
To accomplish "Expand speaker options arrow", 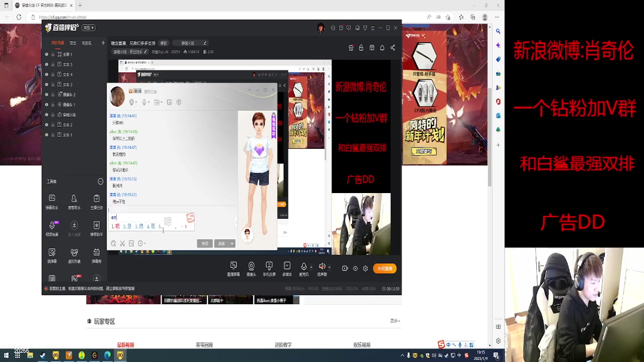I will tap(330, 267).
